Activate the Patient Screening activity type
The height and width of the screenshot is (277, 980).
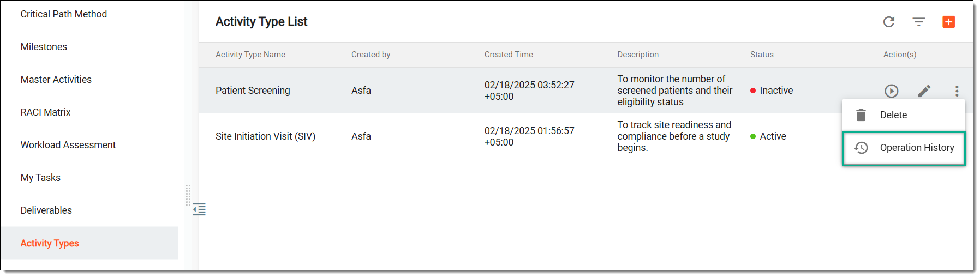(892, 91)
